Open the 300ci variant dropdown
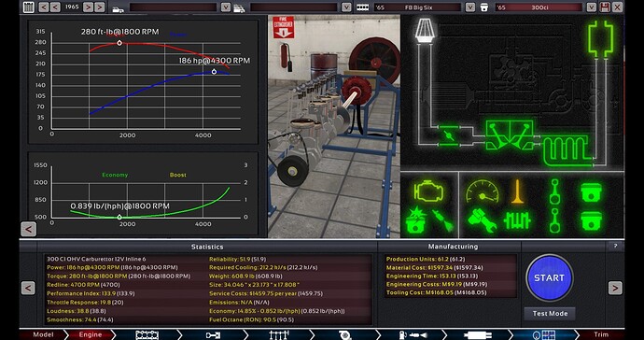The image size is (644, 340). click(x=591, y=7)
